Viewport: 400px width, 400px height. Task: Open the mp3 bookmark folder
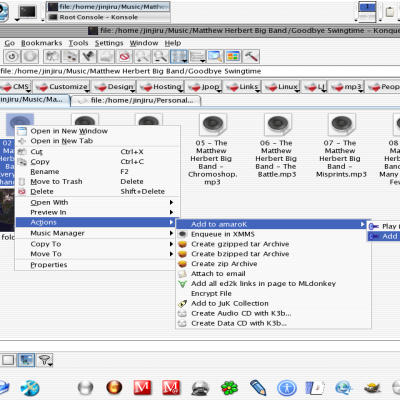(346, 87)
